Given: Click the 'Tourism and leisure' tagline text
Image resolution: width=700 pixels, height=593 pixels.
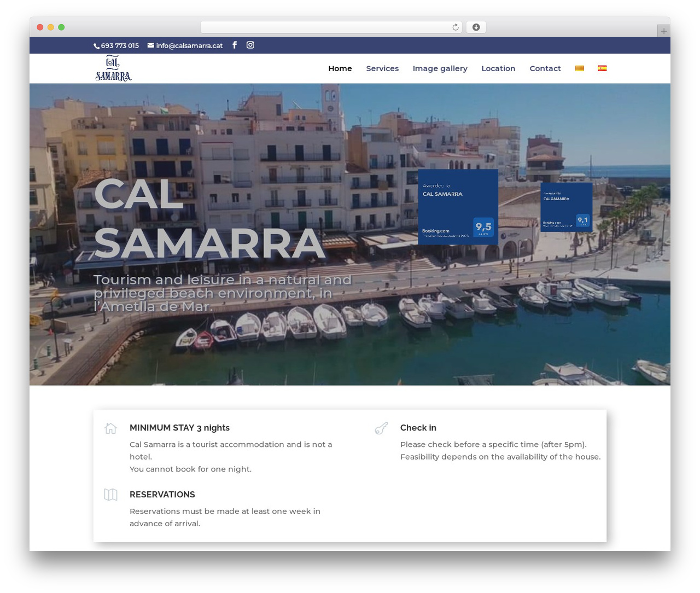Looking at the screenshot, I should (223, 293).
